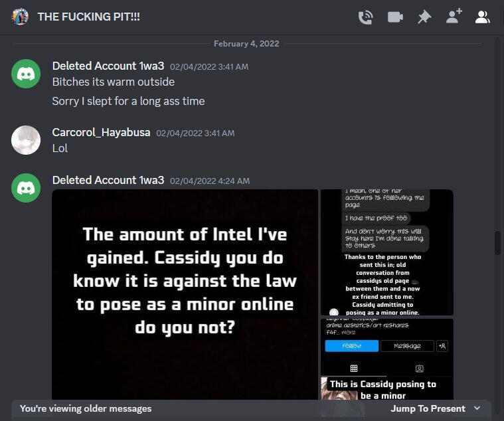This screenshot has height=421, width=504.
Task: Click the chat scrollbar thumb
Action: point(497,242)
